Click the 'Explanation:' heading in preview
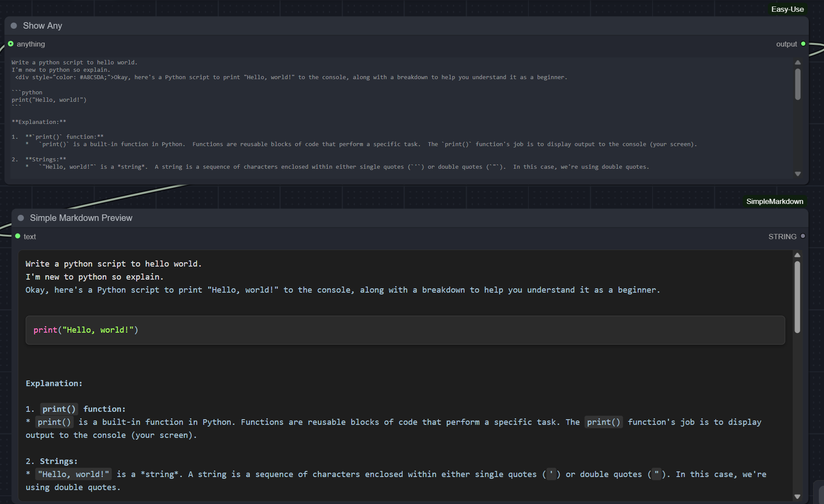Screen dimensions: 824x504 [54, 383]
